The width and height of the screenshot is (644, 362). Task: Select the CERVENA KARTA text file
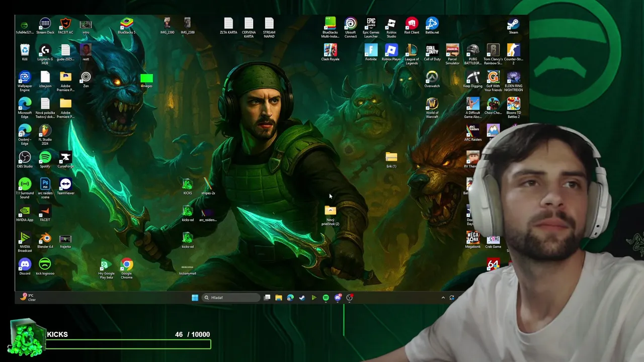[249, 28]
